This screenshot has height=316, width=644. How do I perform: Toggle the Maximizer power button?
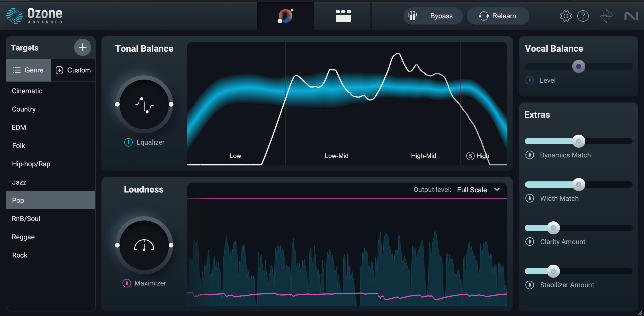[x=127, y=283]
